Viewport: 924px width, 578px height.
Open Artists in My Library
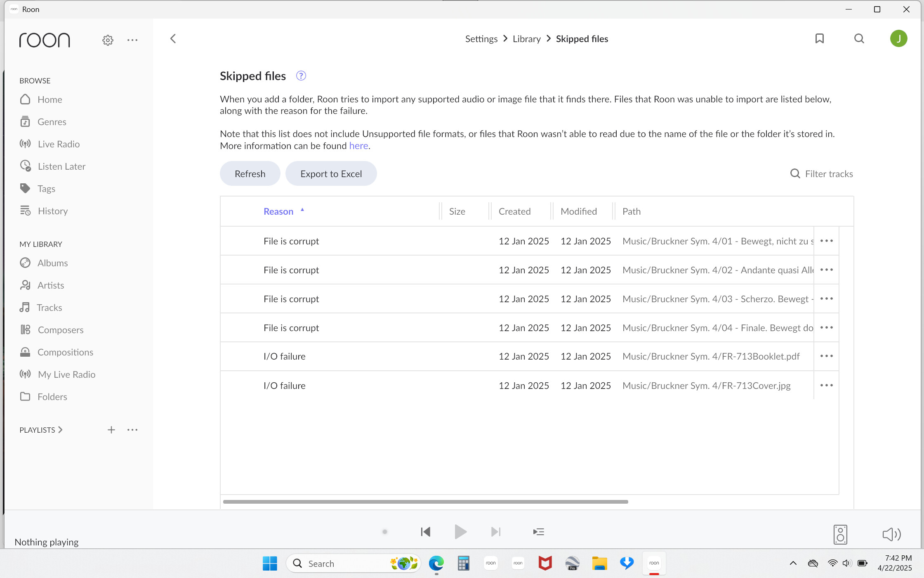pos(42,285)
